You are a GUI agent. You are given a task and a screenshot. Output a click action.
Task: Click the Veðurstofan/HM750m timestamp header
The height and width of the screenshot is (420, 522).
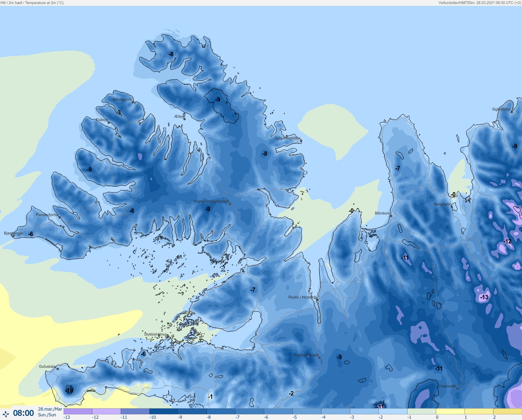pos(480,3)
